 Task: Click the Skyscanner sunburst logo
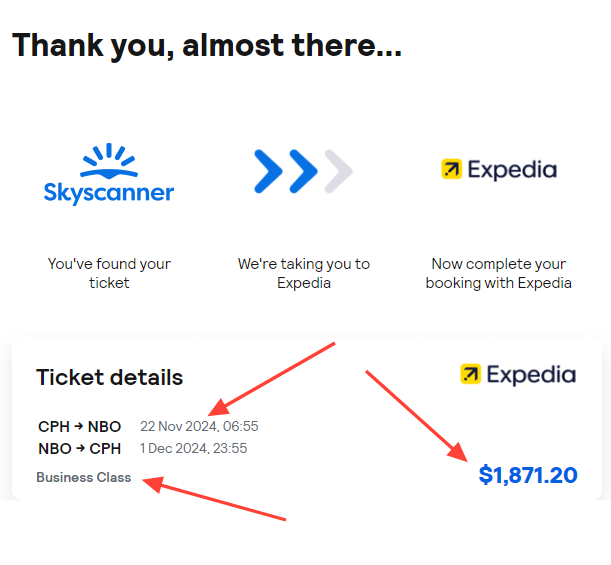click(x=109, y=161)
